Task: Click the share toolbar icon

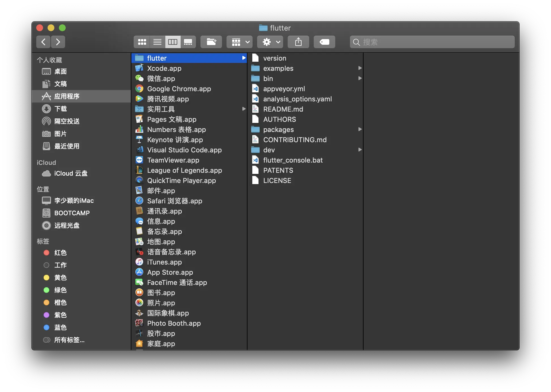Action: coord(298,42)
